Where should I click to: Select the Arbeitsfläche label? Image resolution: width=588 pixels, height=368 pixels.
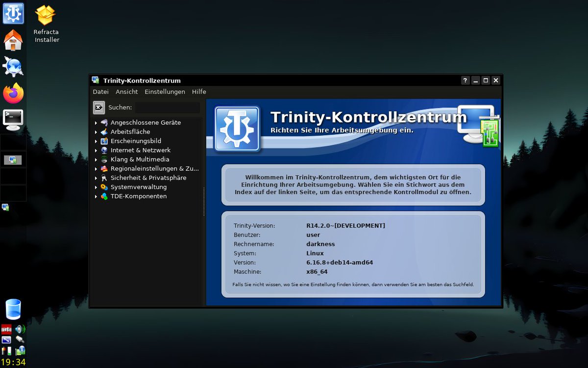130,132
